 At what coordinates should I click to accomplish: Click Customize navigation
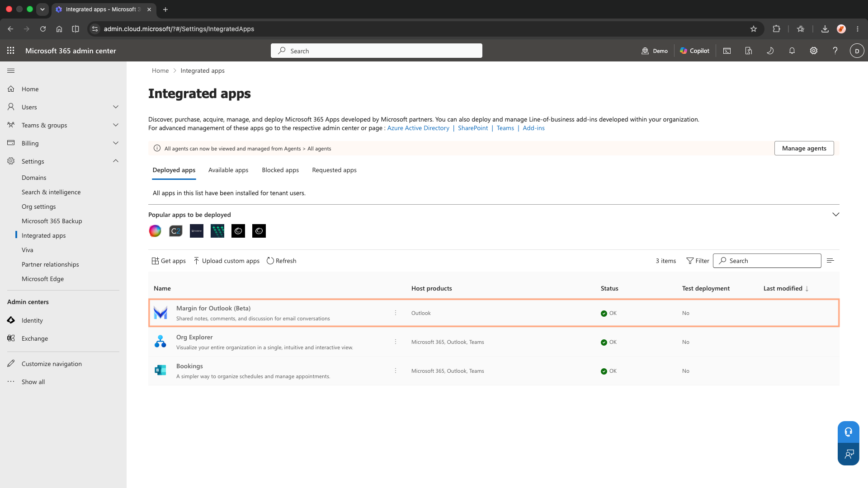[52, 364]
